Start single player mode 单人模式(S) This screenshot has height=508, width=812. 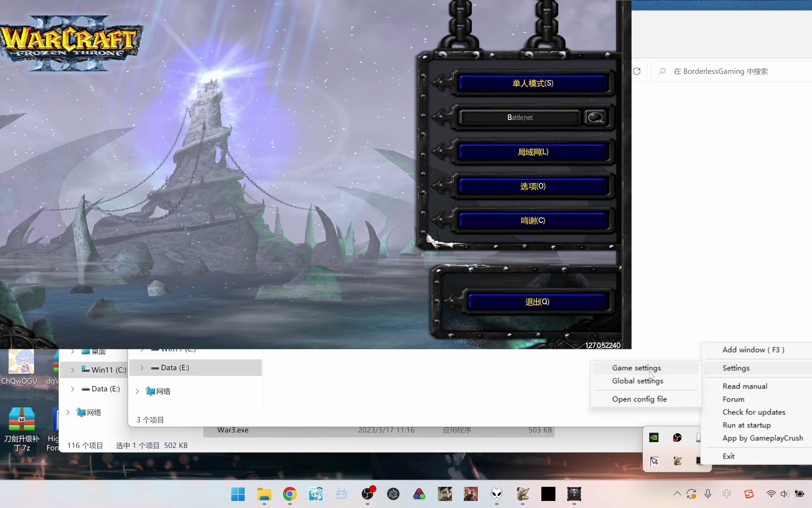533,83
